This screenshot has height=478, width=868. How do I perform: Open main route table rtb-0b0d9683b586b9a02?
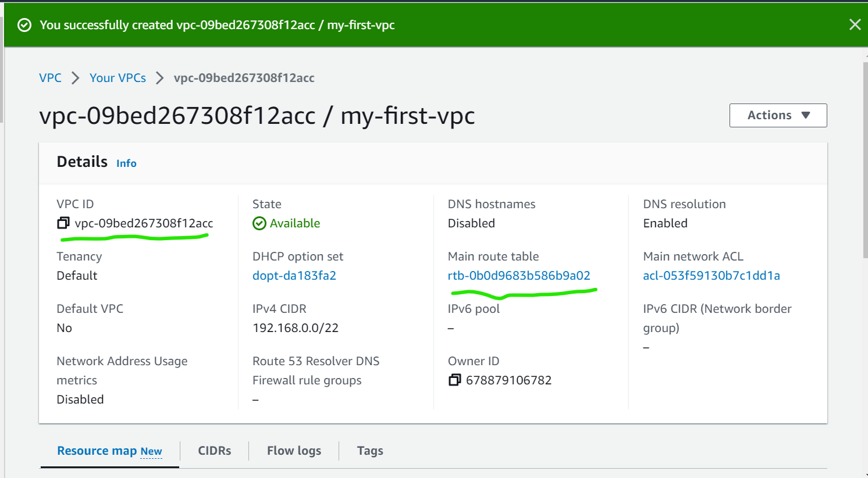(x=519, y=276)
